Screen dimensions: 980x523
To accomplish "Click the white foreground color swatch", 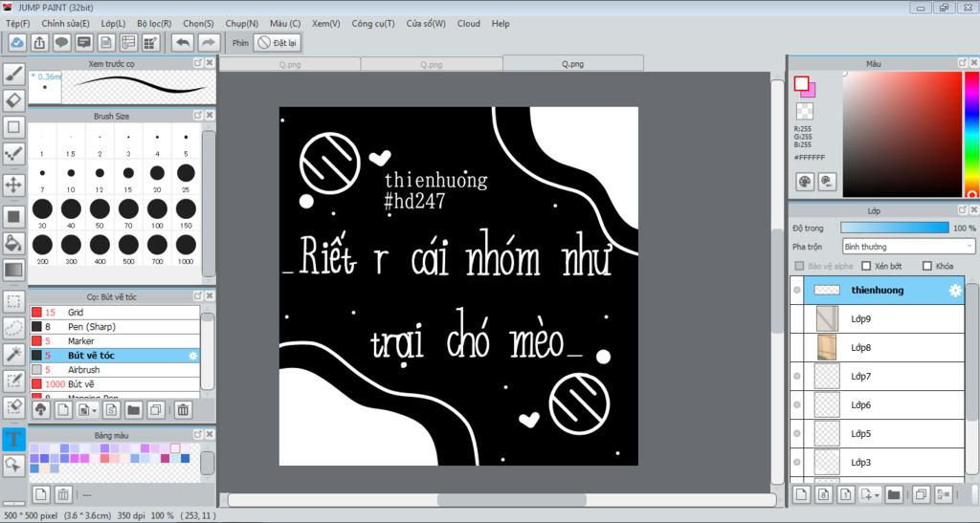I will coord(801,83).
